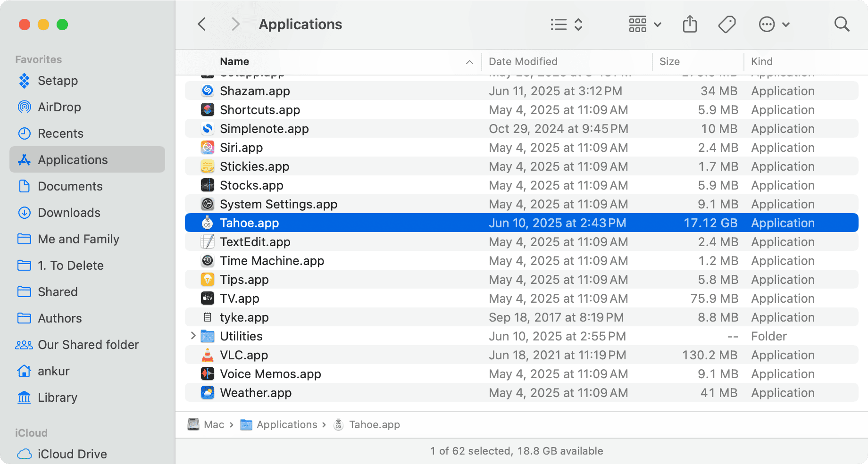868x464 pixels.
Task: Open the ellipsis action menu
Action: (x=774, y=25)
